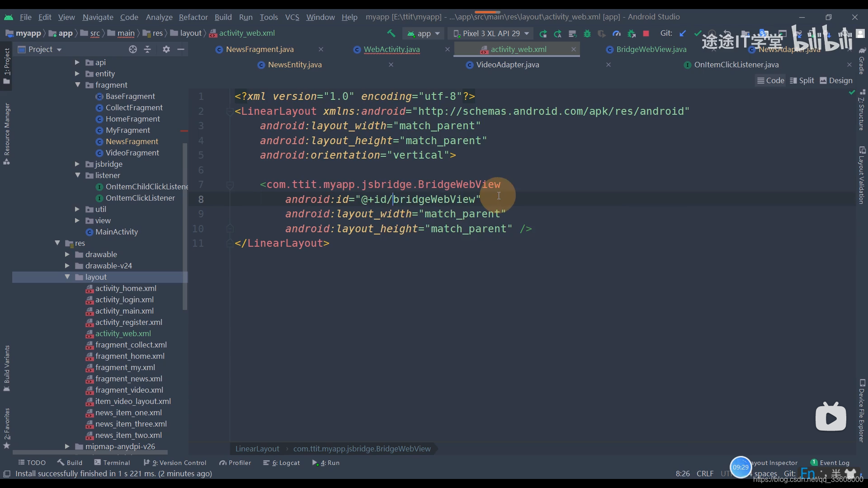Click tool window toggle icon in status bar

pos(7,474)
